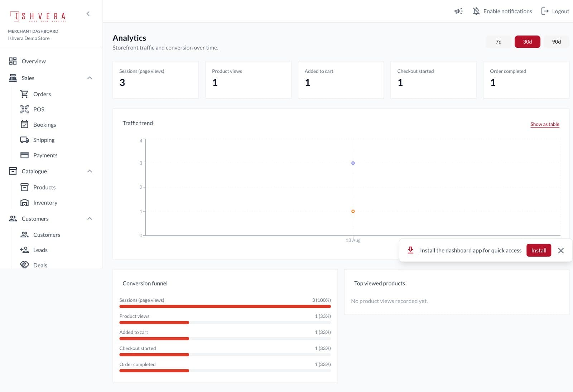
Task: Collapse the Catalogue menu section
Action: click(x=90, y=171)
